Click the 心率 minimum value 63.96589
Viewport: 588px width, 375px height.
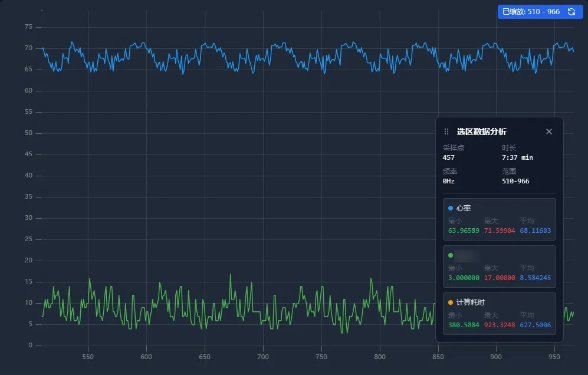[x=464, y=231]
